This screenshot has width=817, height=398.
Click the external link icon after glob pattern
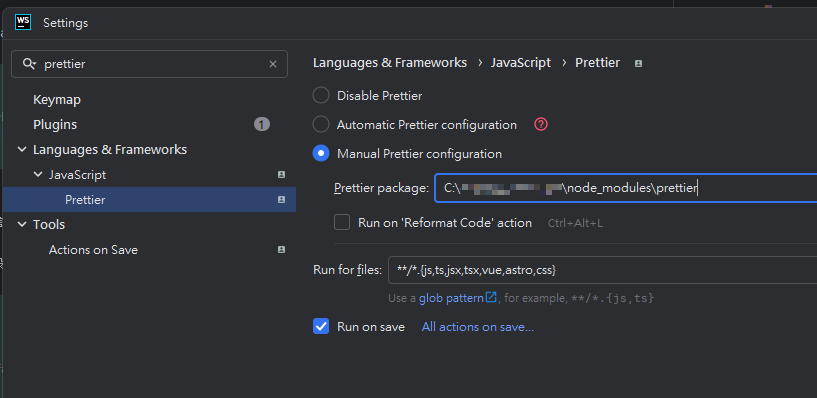click(491, 297)
